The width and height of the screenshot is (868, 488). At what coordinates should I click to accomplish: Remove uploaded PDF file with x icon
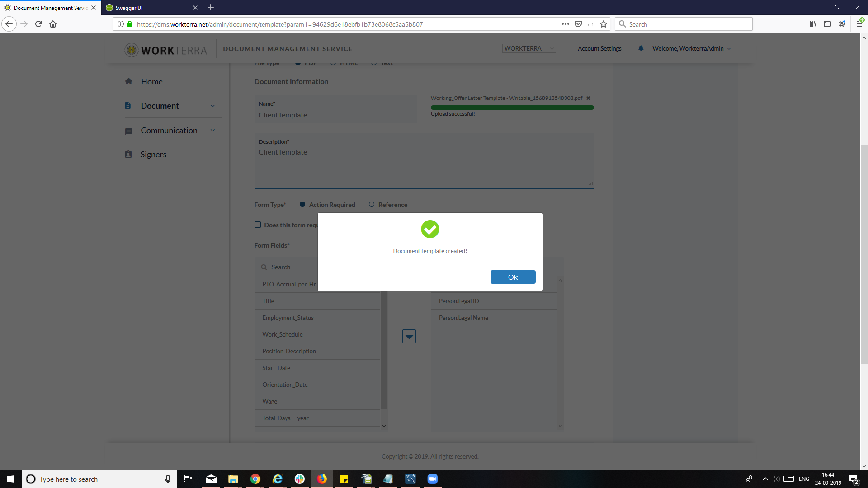click(588, 98)
